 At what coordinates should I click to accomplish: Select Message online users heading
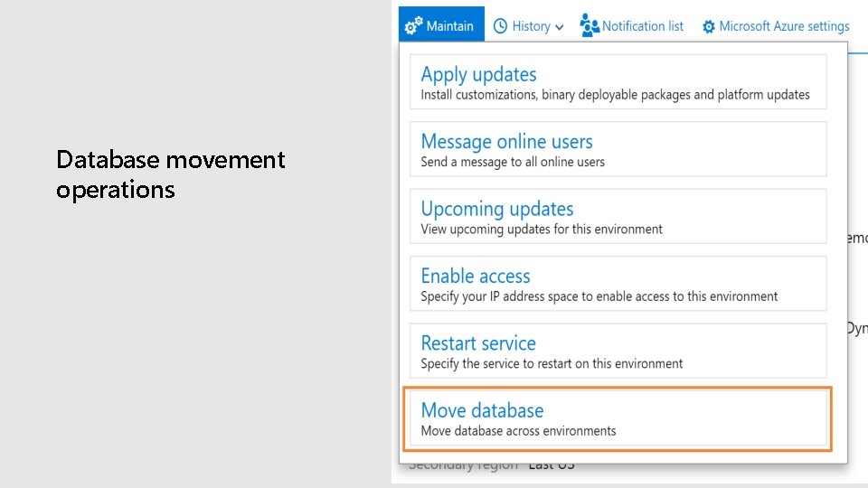pyautogui.click(x=506, y=142)
